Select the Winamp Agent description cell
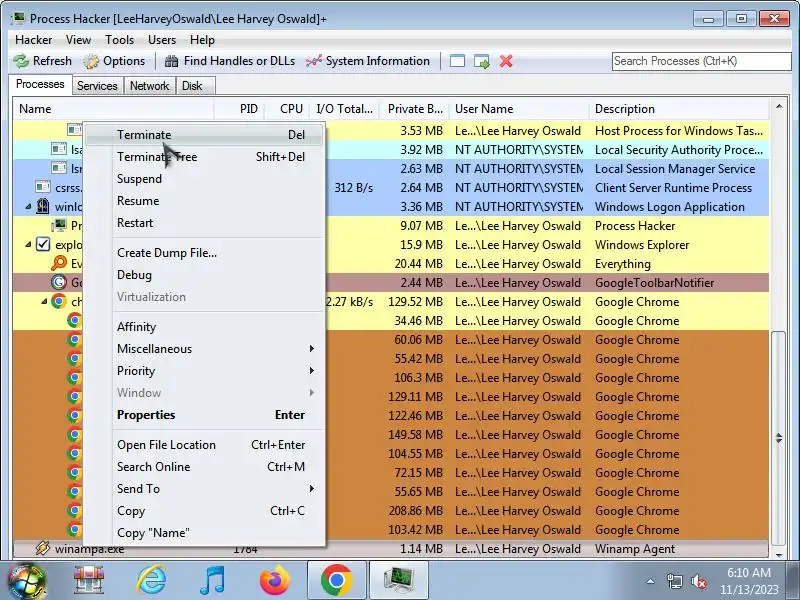The image size is (800, 600). click(635, 548)
